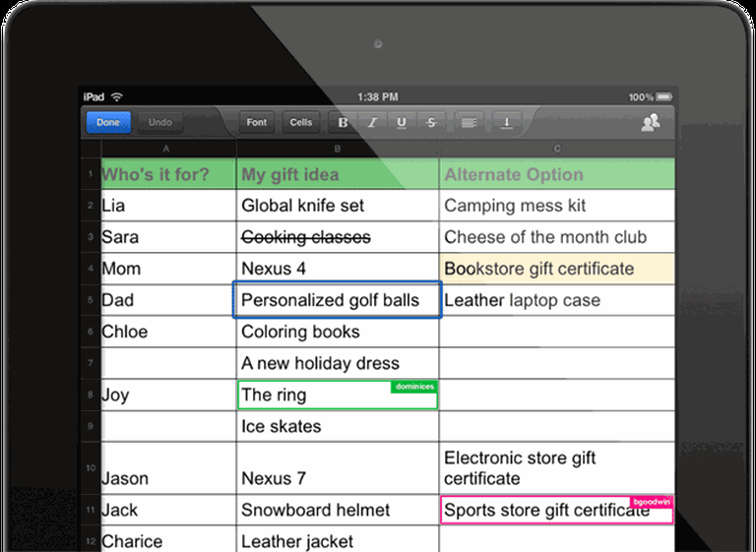Click the cell 'Joy'
This screenshot has width=756, height=552.
coord(168,395)
